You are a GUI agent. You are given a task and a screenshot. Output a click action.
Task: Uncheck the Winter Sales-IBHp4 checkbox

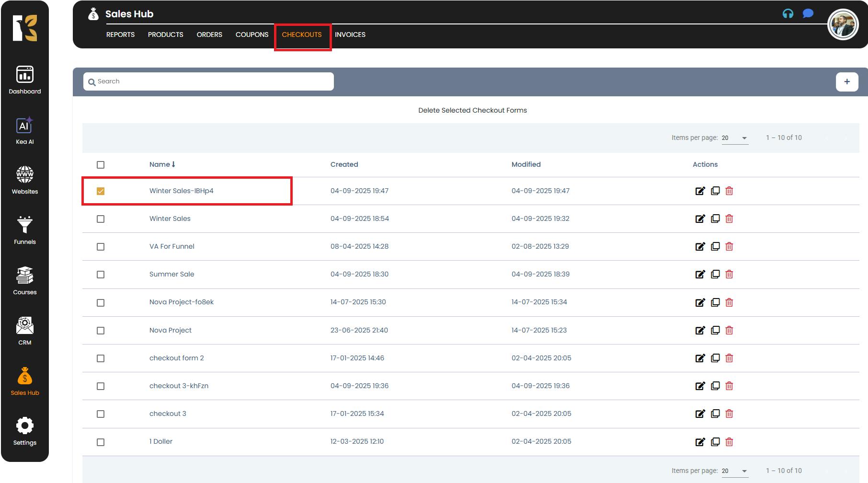coord(101,191)
